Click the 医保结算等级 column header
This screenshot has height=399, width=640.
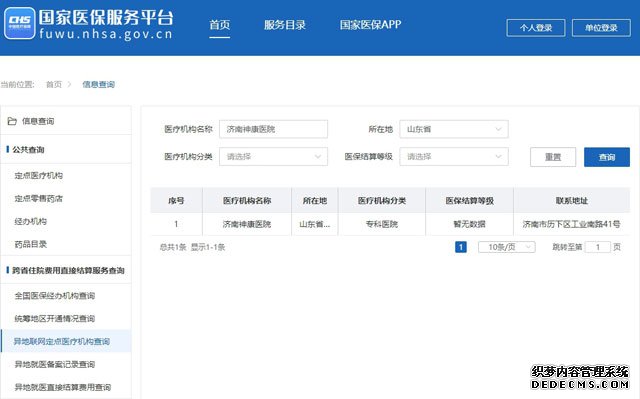pos(469,201)
